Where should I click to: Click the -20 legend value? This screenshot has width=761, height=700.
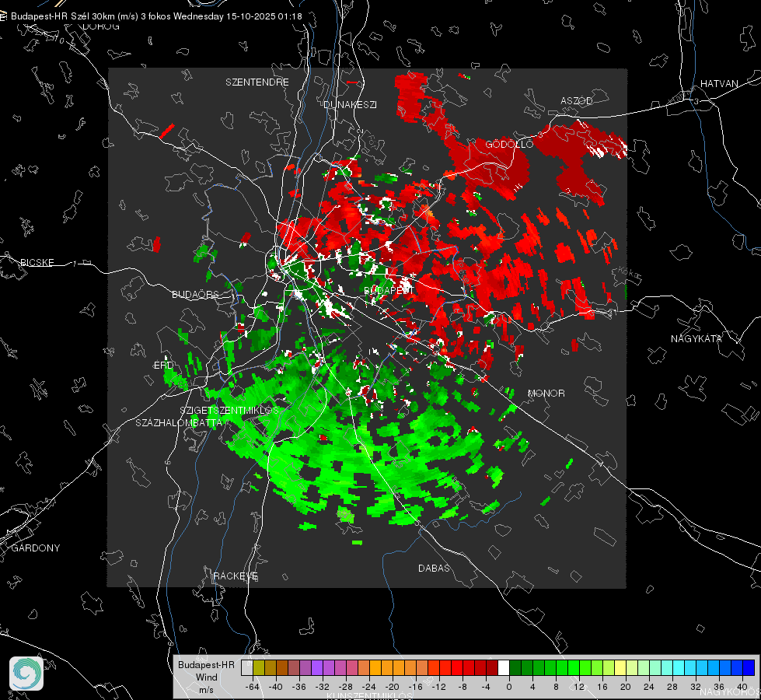coord(392,687)
